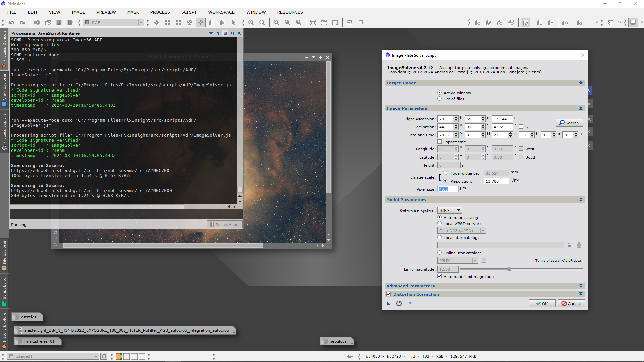Click the Zoom Out magnifier icon
644x362 pixels.
point(262,23)
